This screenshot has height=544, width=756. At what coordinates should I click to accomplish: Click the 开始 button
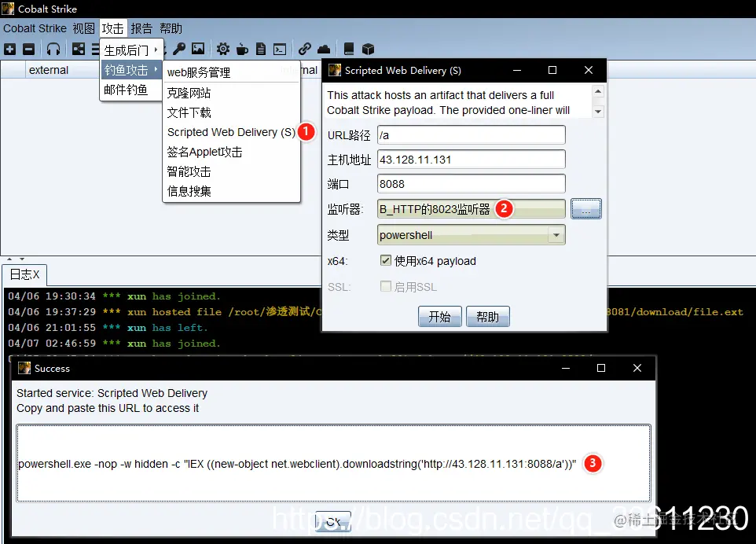440,316
